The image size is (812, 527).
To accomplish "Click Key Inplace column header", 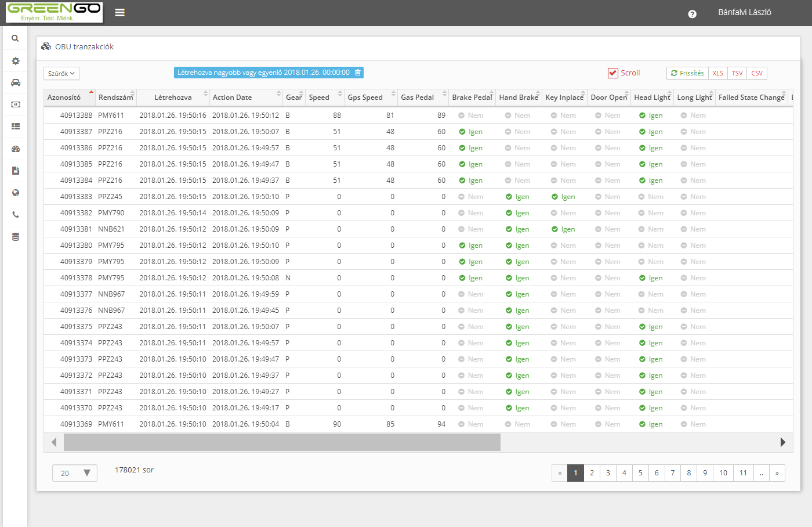I will (564, 98).
